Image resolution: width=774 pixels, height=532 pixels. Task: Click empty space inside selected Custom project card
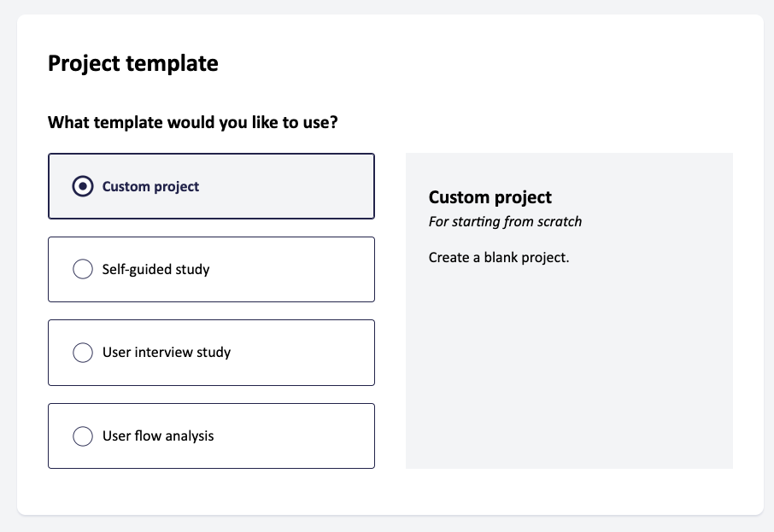299,186
